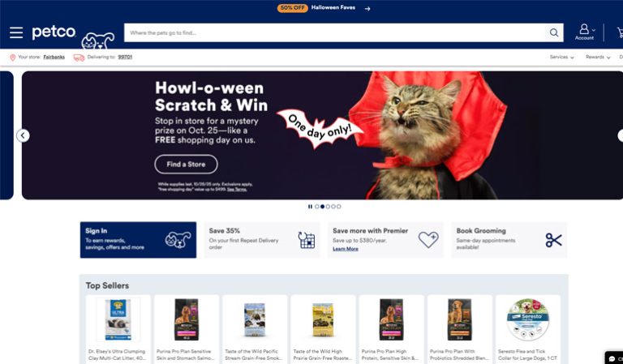Go to previous banner slide arrow
623x364 pixels.
(23, 135)
